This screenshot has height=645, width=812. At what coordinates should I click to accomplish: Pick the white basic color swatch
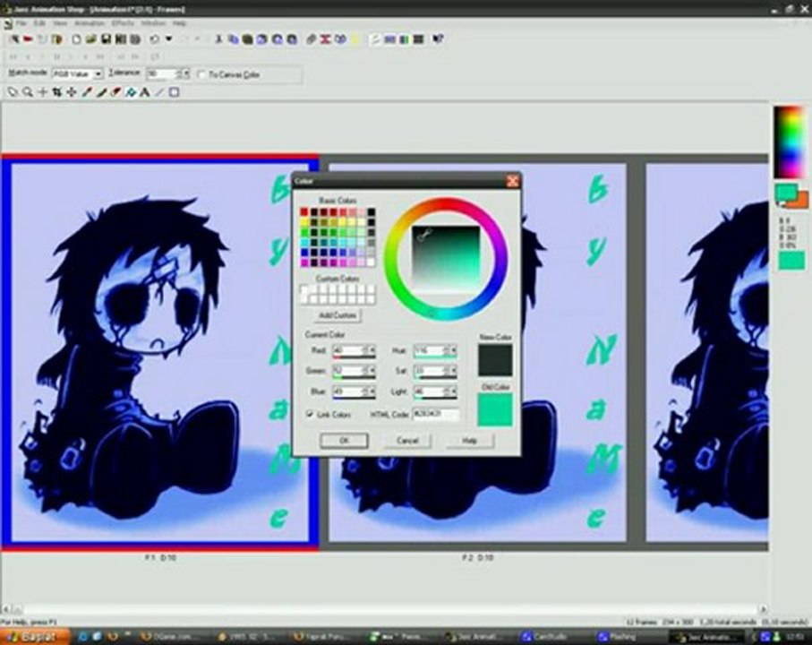(x=371, y=262)
